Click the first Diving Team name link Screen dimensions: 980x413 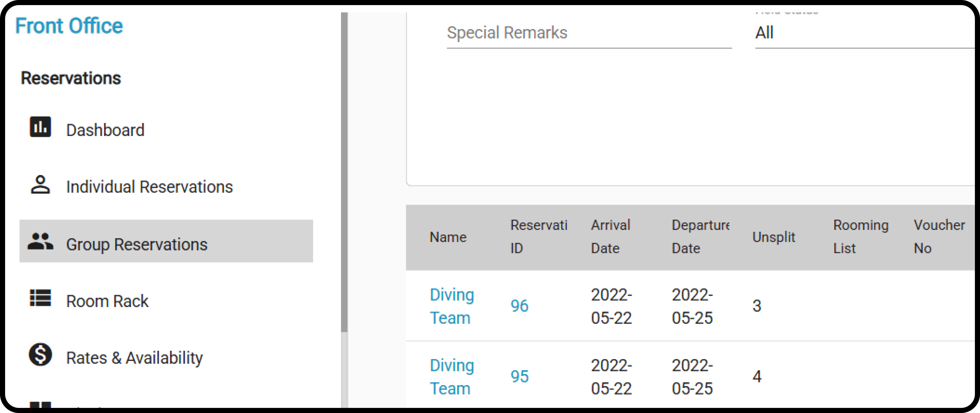click(x=452, y=306)
